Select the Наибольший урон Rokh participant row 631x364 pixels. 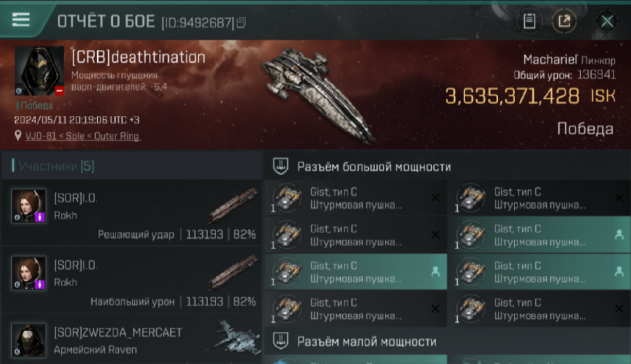tap(132, 280)
